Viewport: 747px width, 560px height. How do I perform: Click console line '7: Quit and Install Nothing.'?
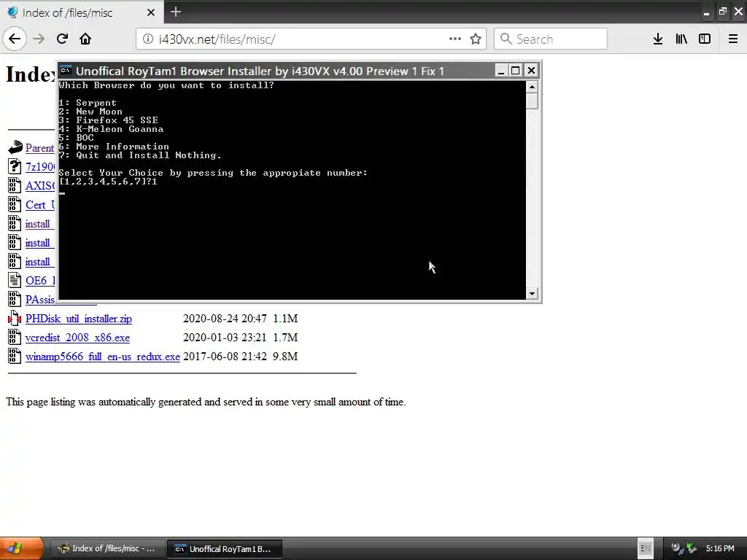tap(140, 155)
